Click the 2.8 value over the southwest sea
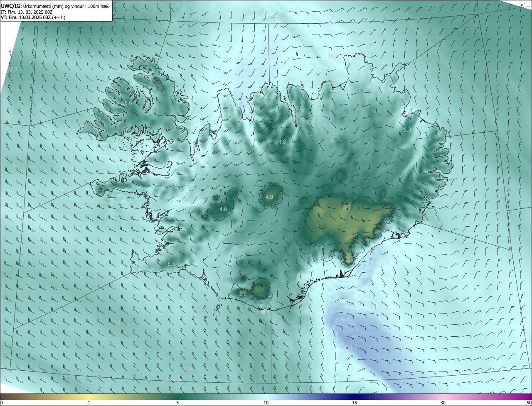The image size is (532, 406). tap(117, 322)
